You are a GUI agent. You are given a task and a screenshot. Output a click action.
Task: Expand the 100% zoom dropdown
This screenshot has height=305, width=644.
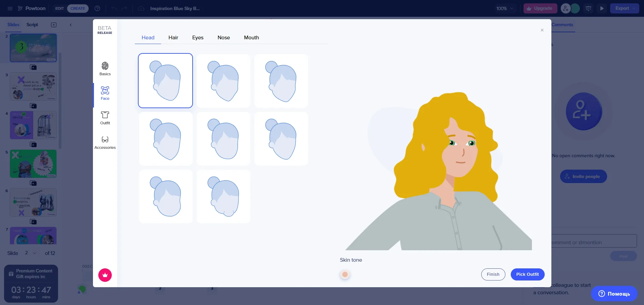click(505, 8)
